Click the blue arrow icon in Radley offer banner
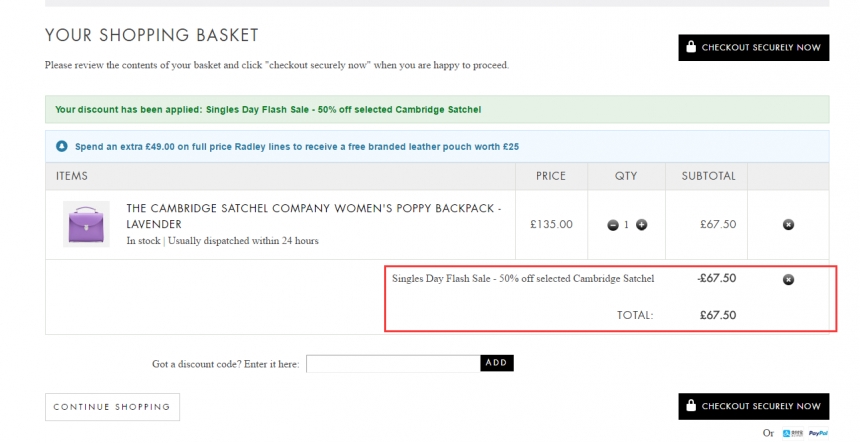Screen dimensions: 860x443 pyautogui.click(x=62, y=146)
